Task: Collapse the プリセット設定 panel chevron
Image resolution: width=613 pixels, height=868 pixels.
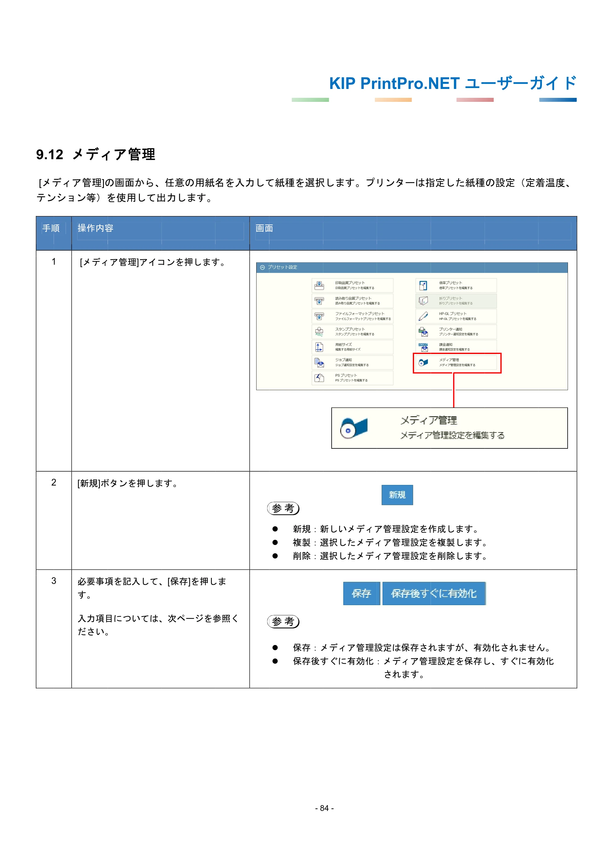Action: point(262,267)
